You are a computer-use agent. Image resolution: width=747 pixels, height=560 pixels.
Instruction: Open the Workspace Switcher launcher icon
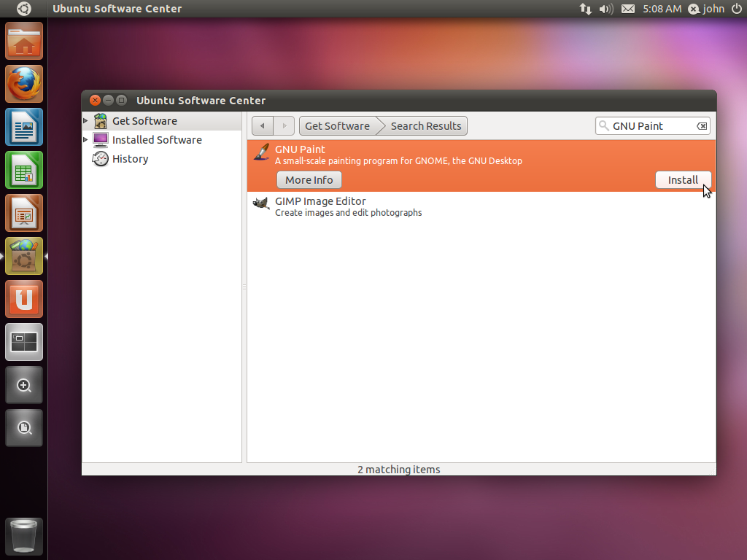point(24,342)
